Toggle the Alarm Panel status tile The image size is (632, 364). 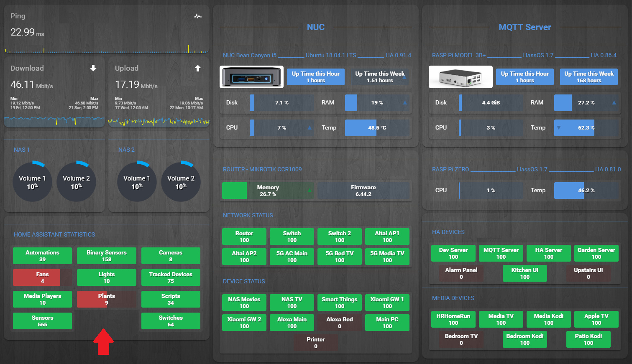(x=461, y=273)
